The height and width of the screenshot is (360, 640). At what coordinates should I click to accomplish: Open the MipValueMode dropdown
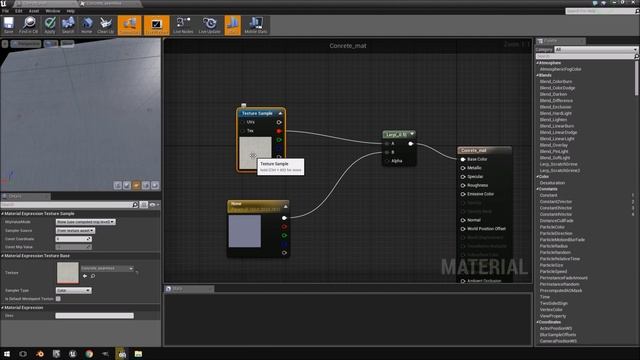pyautogui.click(x=86, y=222)
